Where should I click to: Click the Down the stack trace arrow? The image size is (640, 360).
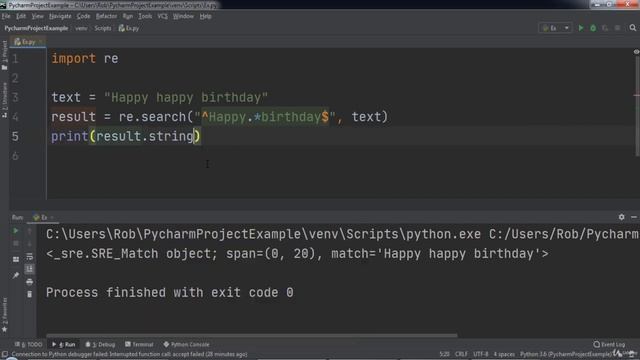[x=29, y=244]
